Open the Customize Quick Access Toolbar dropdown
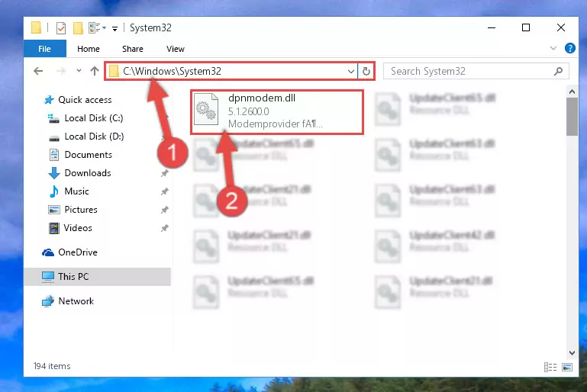Screen dimensions: 587x392 coord(114,28)
